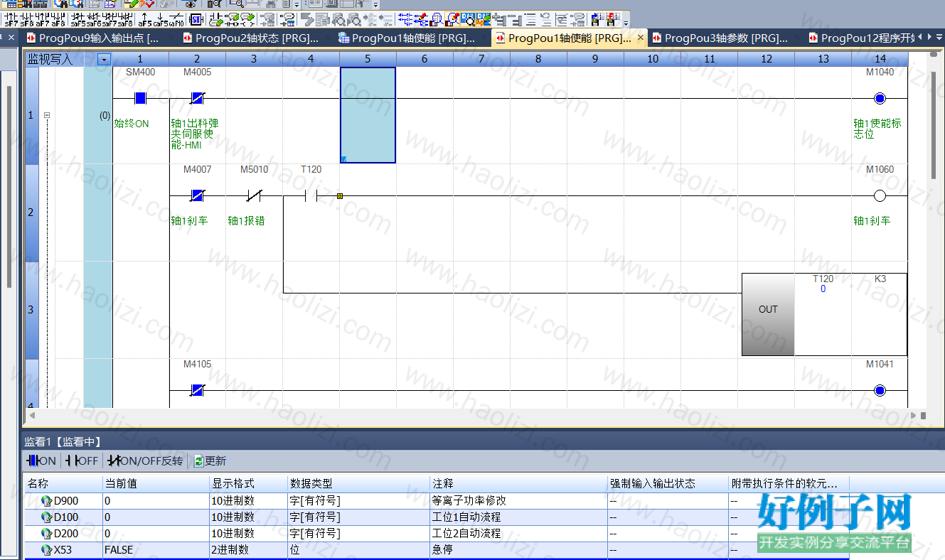This screenshot has width=945, height=560.
Task: Select the sF7 ladder symbol tool
Action: point(11,18)
